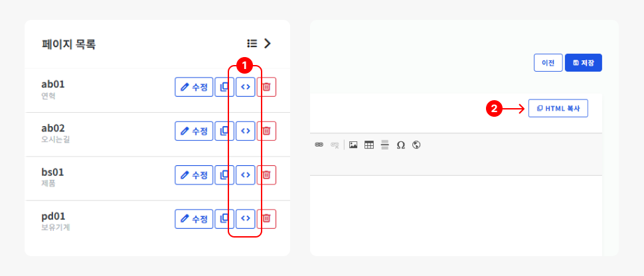Insert a link in the editor

click(x=319, y=145)
